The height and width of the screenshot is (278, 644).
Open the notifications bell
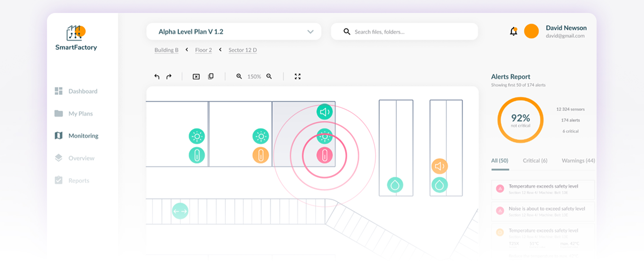513,32
